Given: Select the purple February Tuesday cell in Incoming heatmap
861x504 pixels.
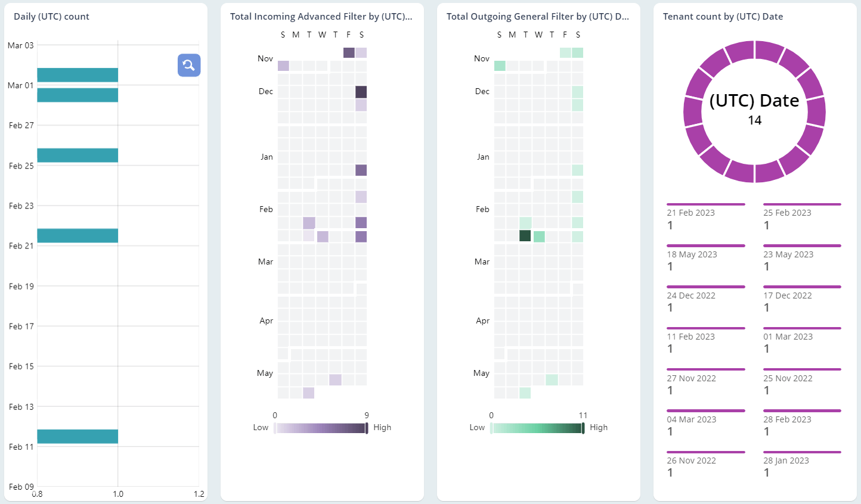Looking at the screenshot, I should [x=309, y=222].
